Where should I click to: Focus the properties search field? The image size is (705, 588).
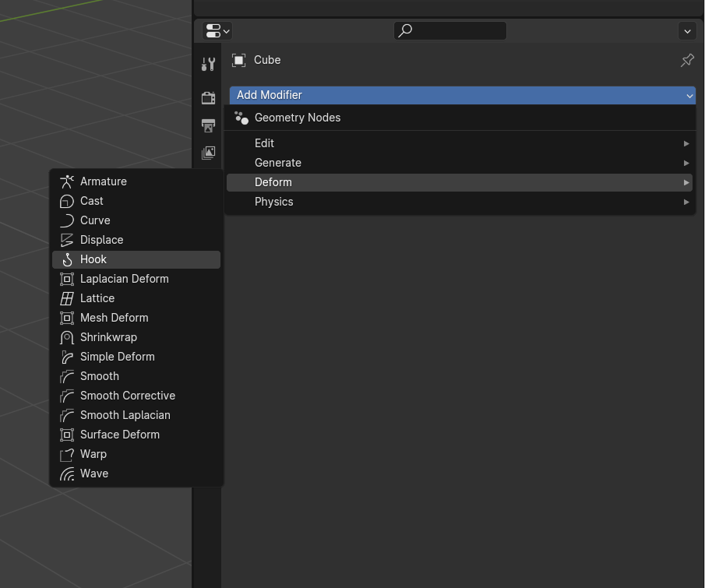[x=450, y=30]
